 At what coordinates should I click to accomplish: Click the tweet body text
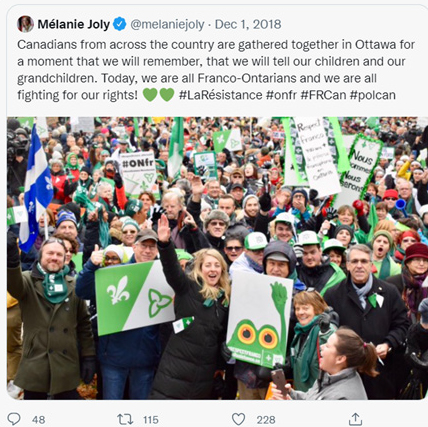[216, 70]
